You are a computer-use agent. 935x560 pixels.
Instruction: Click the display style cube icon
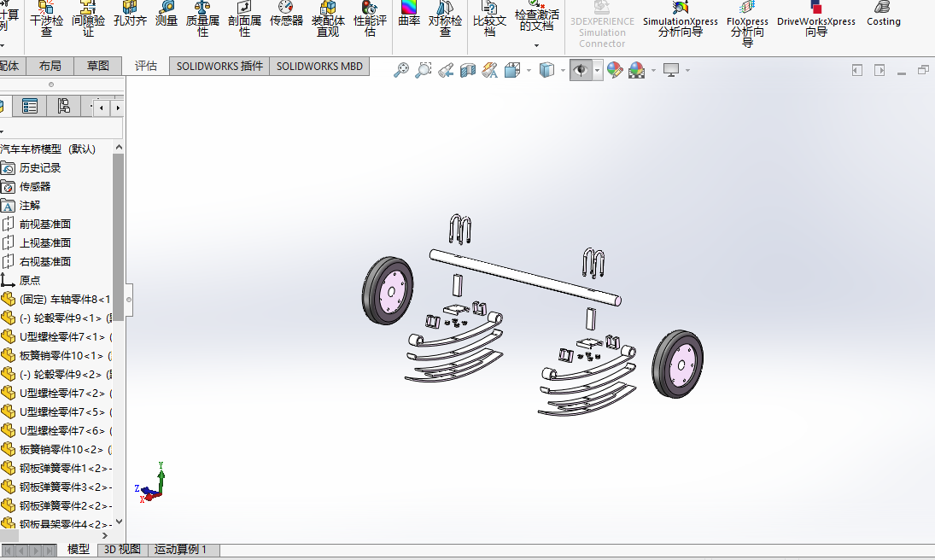546,70
